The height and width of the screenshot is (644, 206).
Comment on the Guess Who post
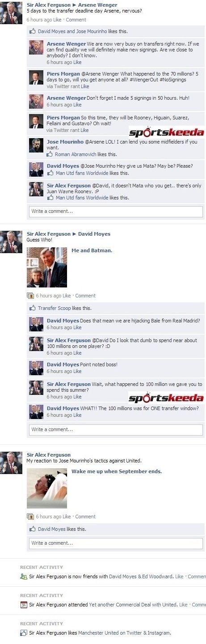coord(85,296)
